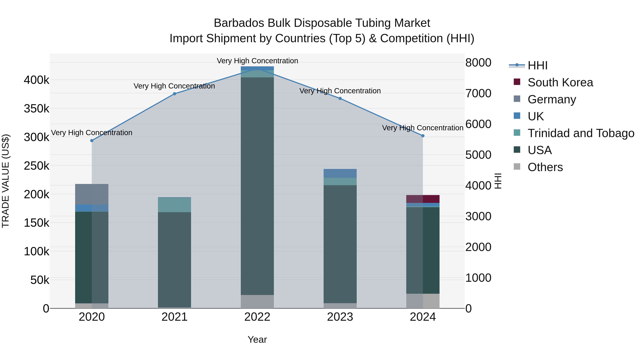Click the 200k left axis tick

[x=36, y=194]
